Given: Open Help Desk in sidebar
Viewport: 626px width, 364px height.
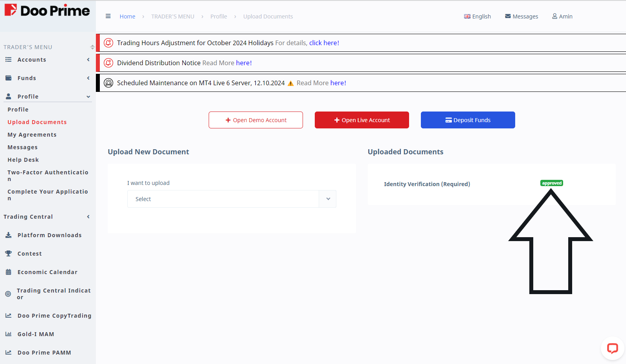Looking at the screenshot, I should click(x=23, y=160).
